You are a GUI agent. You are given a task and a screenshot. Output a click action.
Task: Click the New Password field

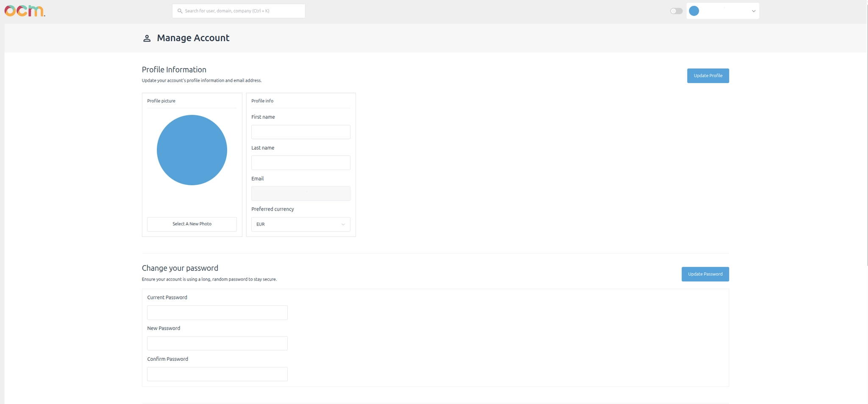coord(217,343)
